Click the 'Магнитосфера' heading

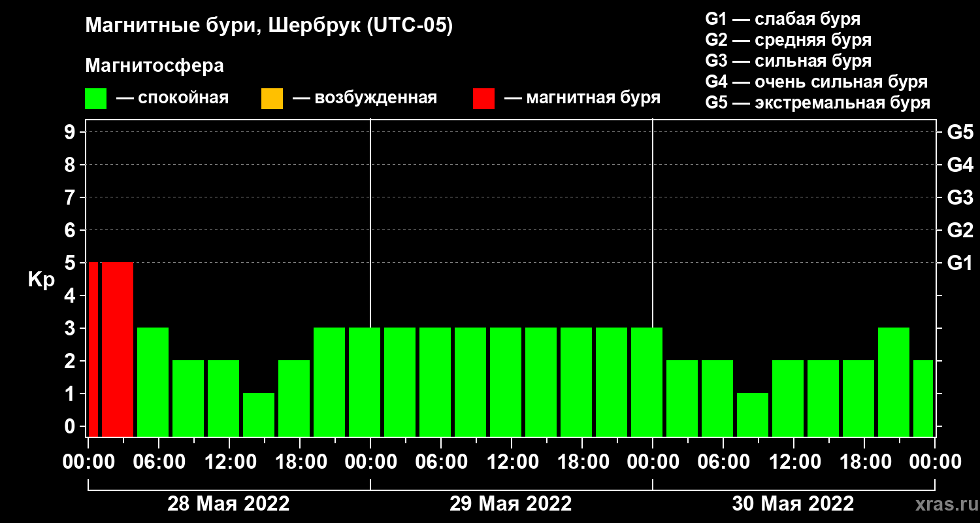pyautogui.click(x=154, y=66)
